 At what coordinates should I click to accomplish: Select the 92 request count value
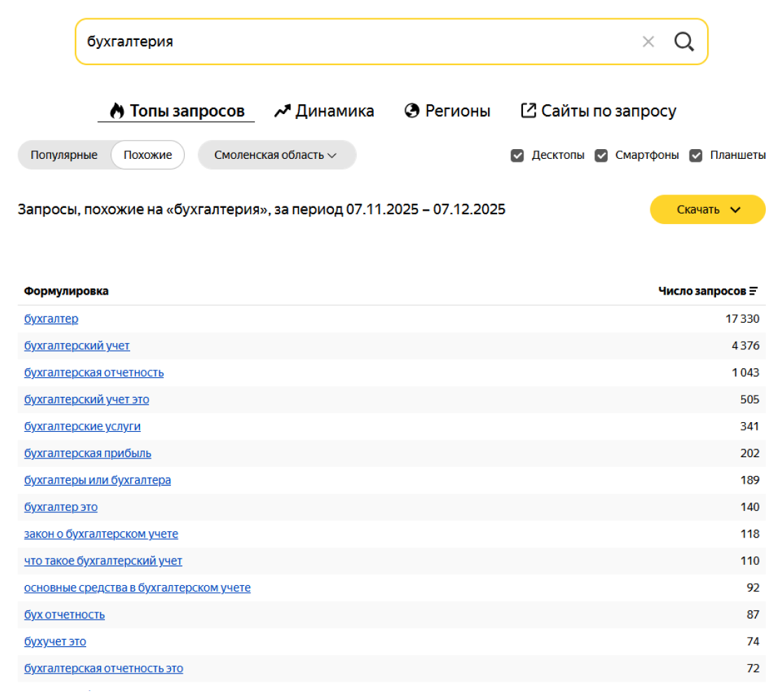[753, 589]
